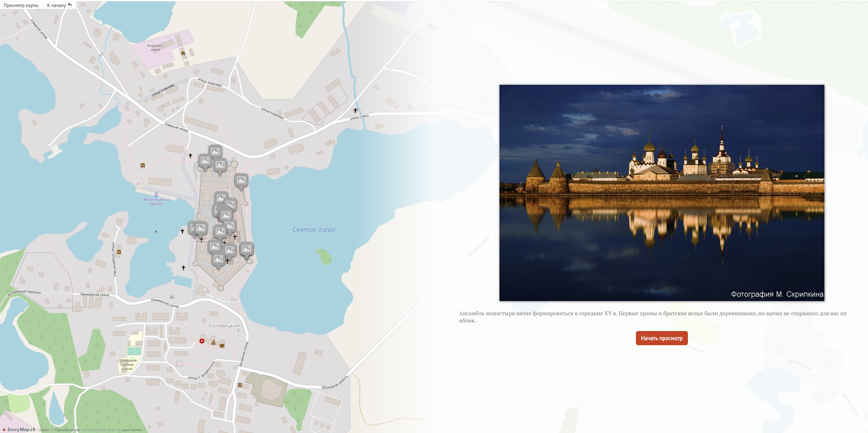
Task: Click the description paragraph starting 'Ансамбль монастыря'
Action: click(653, 317)
